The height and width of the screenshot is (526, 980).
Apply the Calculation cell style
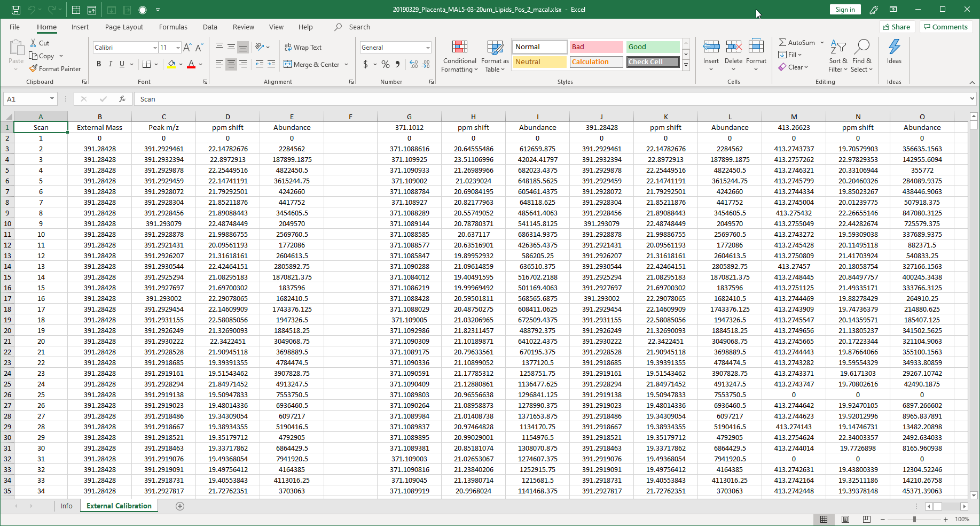tap(596, 62)
